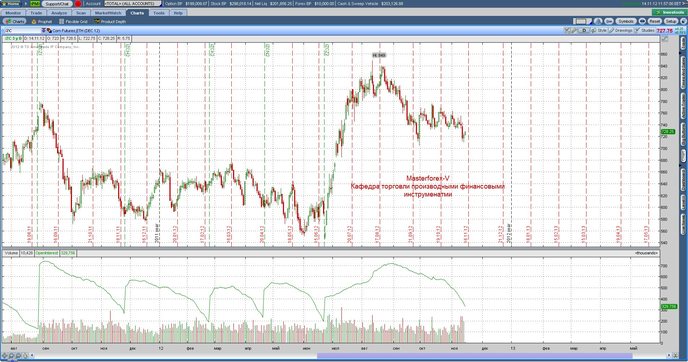Image resolution: width=688 pixels, height=362 pixels.
Task: Open the account selector TOTAL ALL ACCOUNTS
Action: pos(133,4)
